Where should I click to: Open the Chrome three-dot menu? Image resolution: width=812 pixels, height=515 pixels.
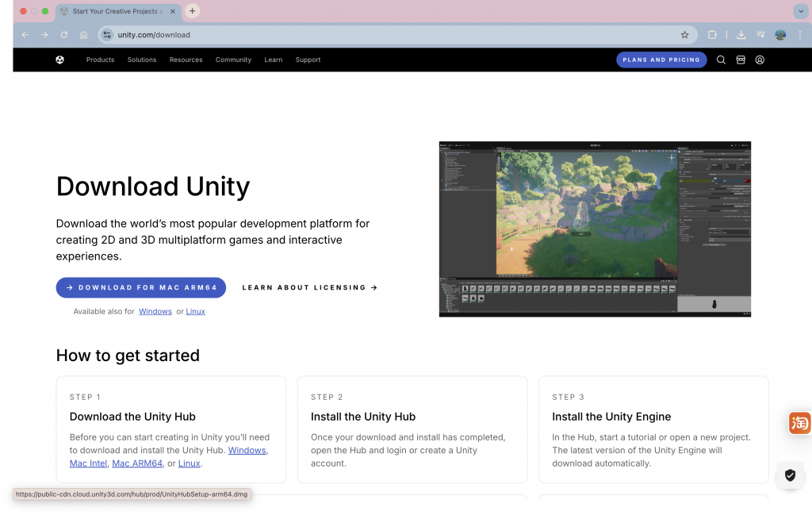pyautogui.click(x=800, y=35)
